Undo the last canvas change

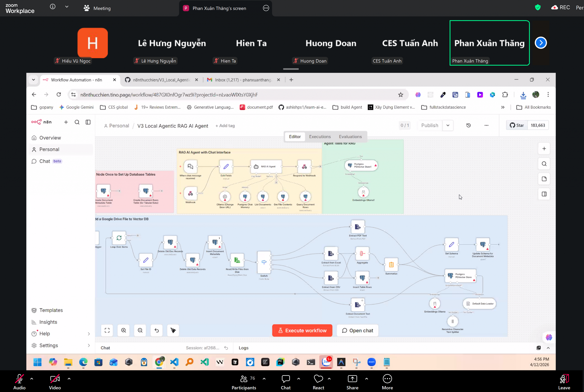pyautogui.click(x=156, y=330)
